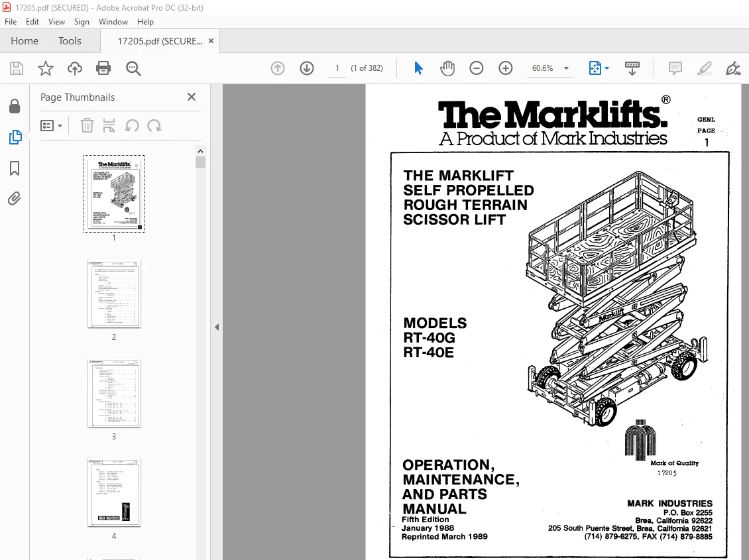Go to next page arrow

[307, 68]
